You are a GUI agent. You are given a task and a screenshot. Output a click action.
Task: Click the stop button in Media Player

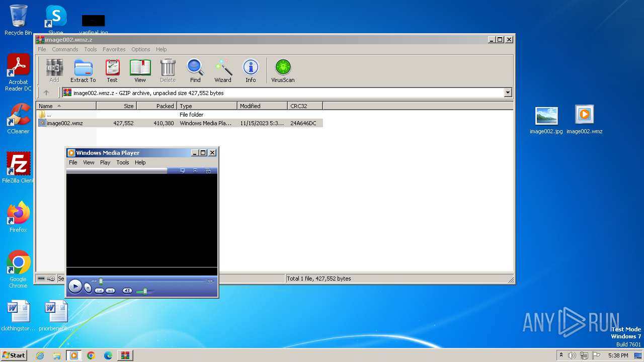[x=88, y=288]
